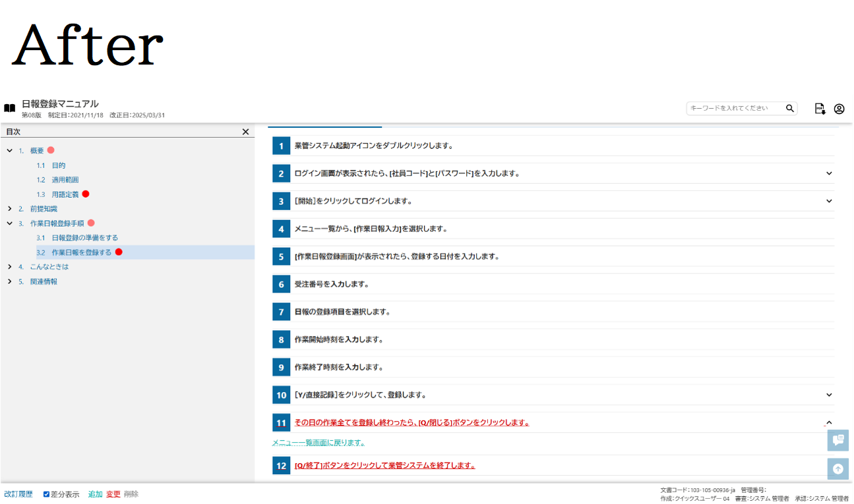The height and width of the screenshot is (504, 854).
Task: Open the user account icon
Action: (839, 109)
